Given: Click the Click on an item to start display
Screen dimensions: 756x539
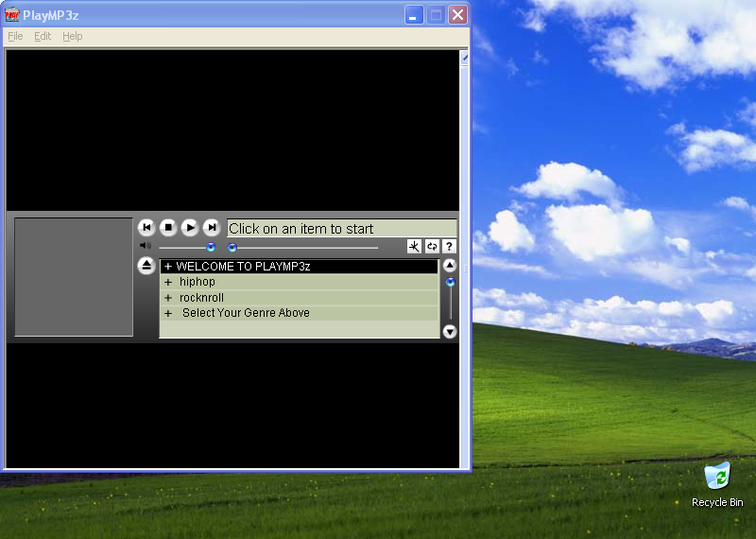Looking at the screenshot, I should pos(342,228).
